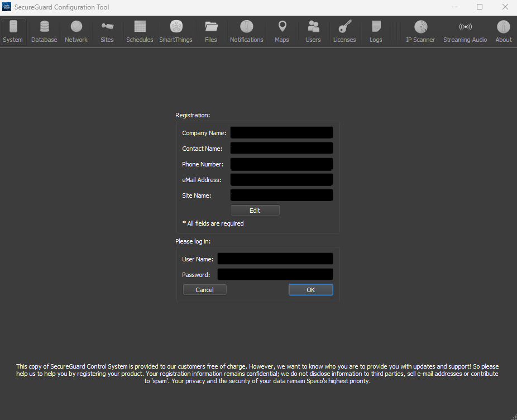Click the Users management icon
Viewport: 517px width, 420px height.
coord(313,31)
